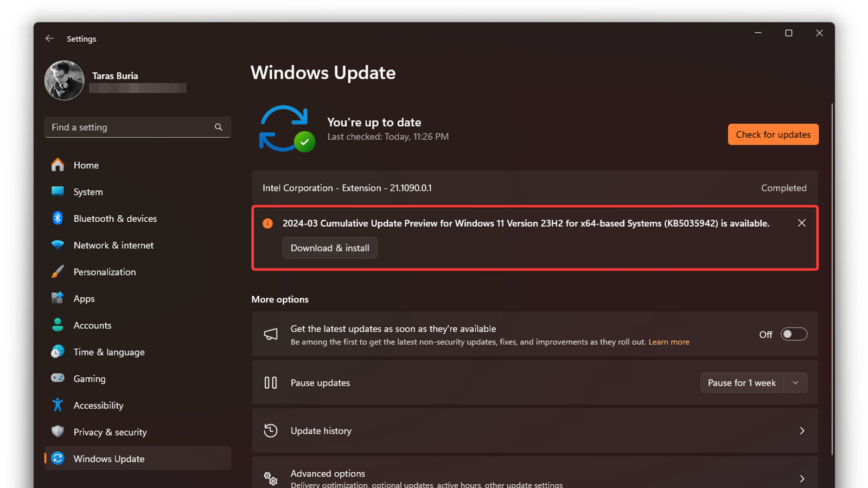This screenshot has width=868, height=488.
Task: Select the Personalization paintbrush icon
Action: pos(58,272)
